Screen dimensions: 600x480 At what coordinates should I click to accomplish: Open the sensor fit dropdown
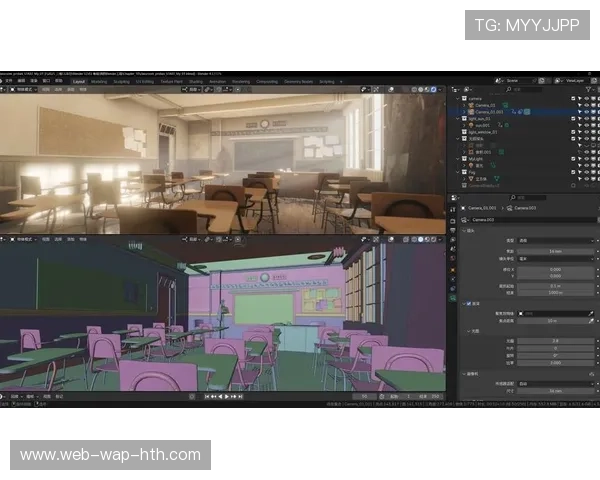(x=553, y=382)
